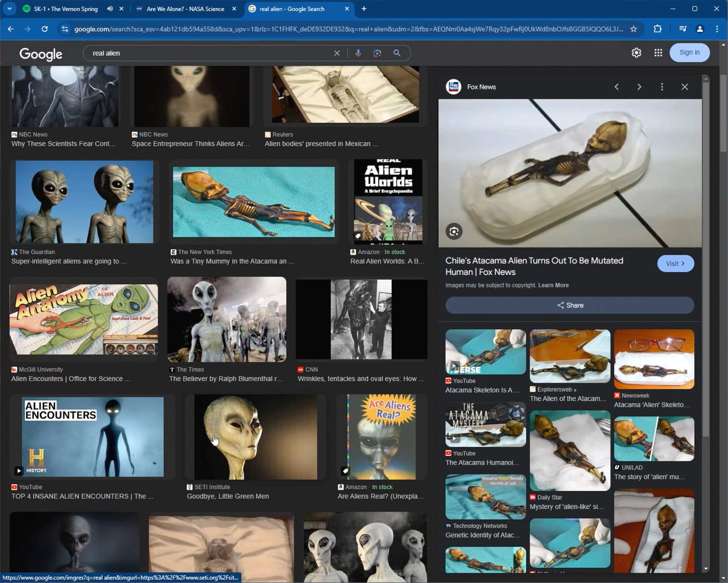Image resolution: width=728 pixels, height=583 pixels.
Task: Click the address bar URL
Action: coord(348,29)
